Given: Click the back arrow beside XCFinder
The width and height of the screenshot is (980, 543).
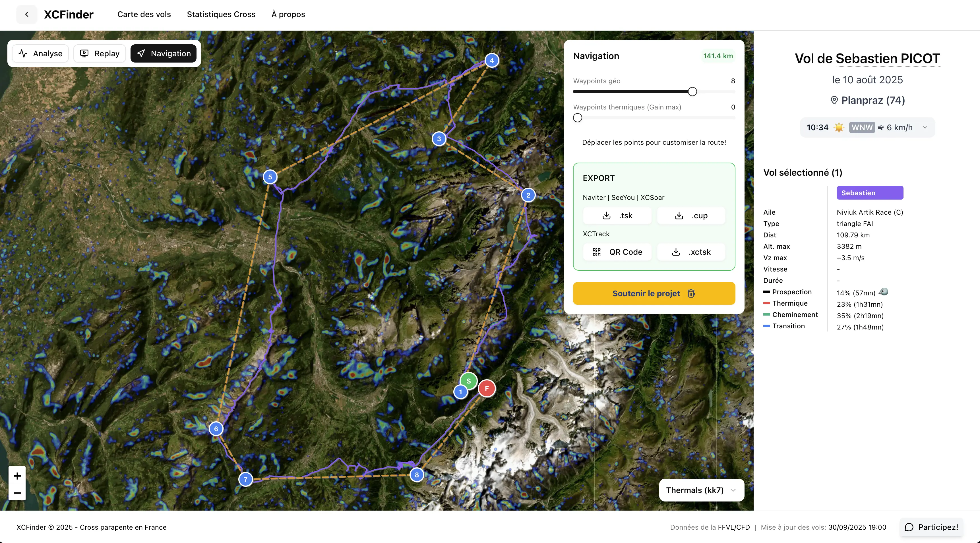Looking at the screenshot, I should click(x=27, y=14).
